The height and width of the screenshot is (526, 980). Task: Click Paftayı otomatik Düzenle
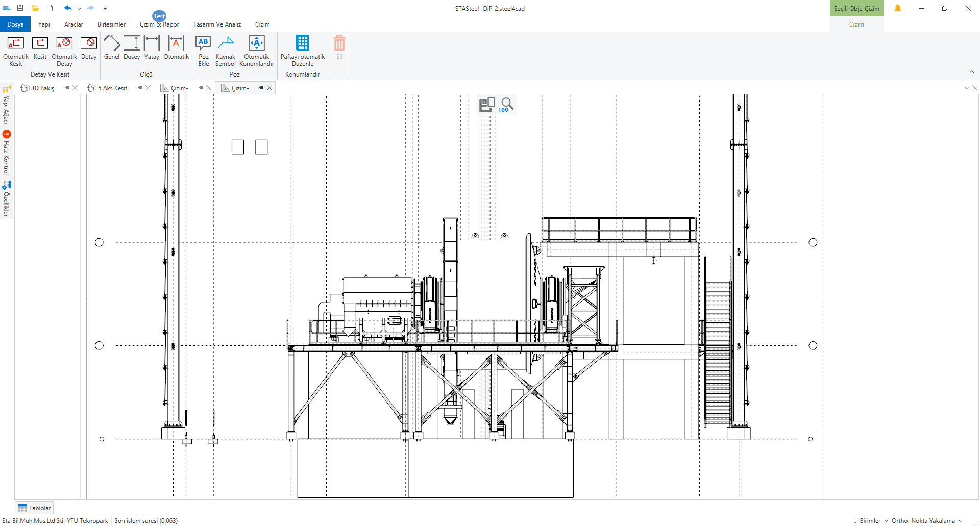pyautogui.click(x=302, y=50)
